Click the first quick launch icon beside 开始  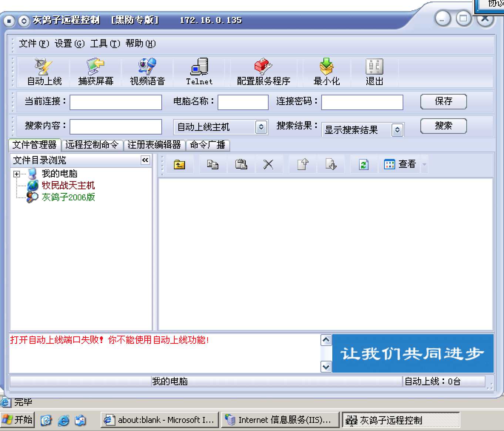(46, 420)
